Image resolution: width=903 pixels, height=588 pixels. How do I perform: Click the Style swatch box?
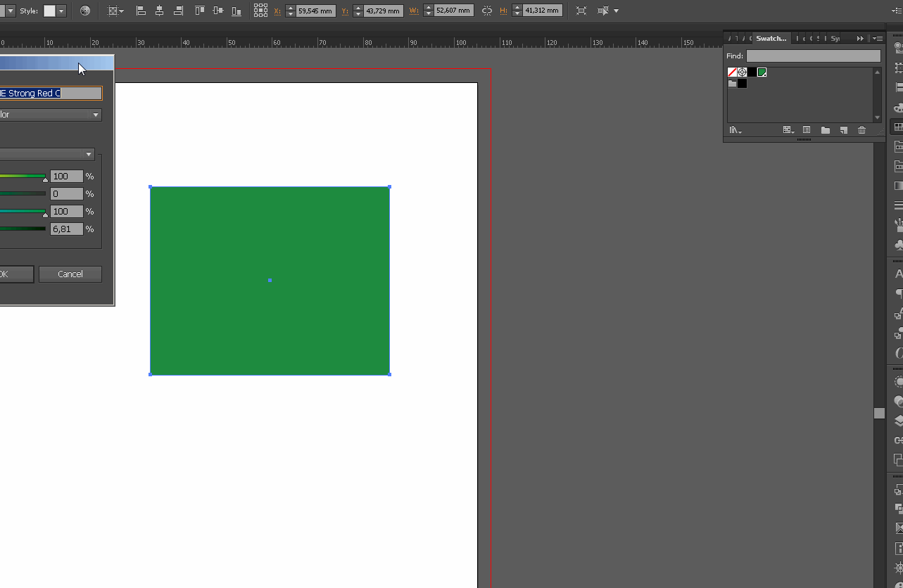49,11
